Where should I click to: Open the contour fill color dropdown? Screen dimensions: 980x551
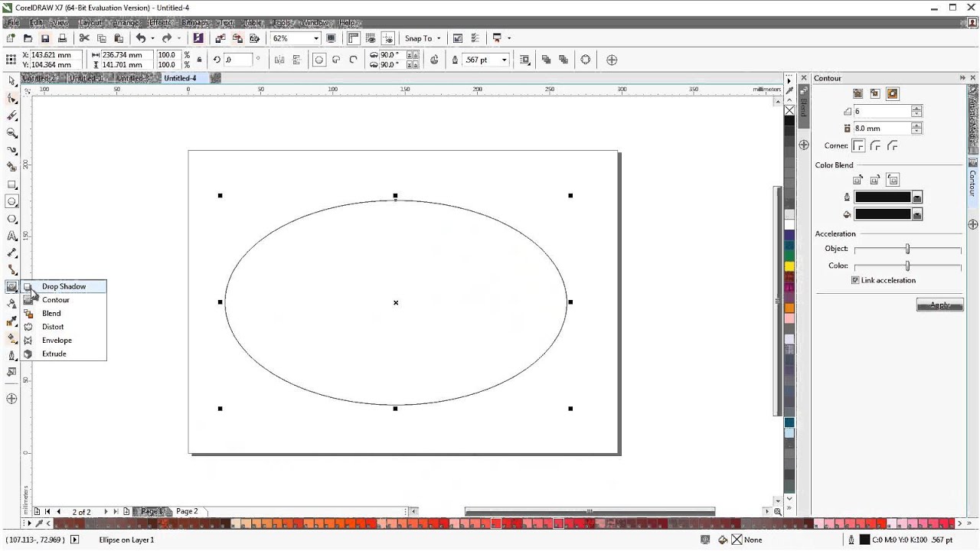pos(917,215)
